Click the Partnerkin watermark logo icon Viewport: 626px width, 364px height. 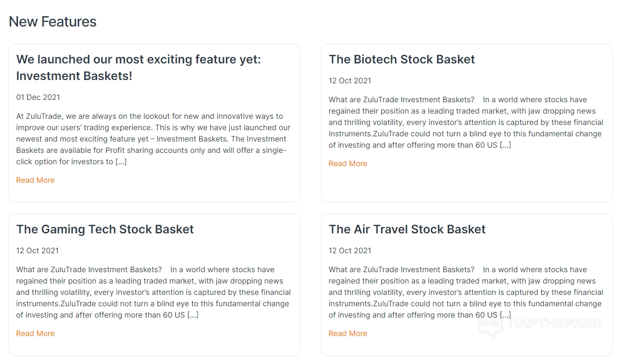(x=491, y=326)
